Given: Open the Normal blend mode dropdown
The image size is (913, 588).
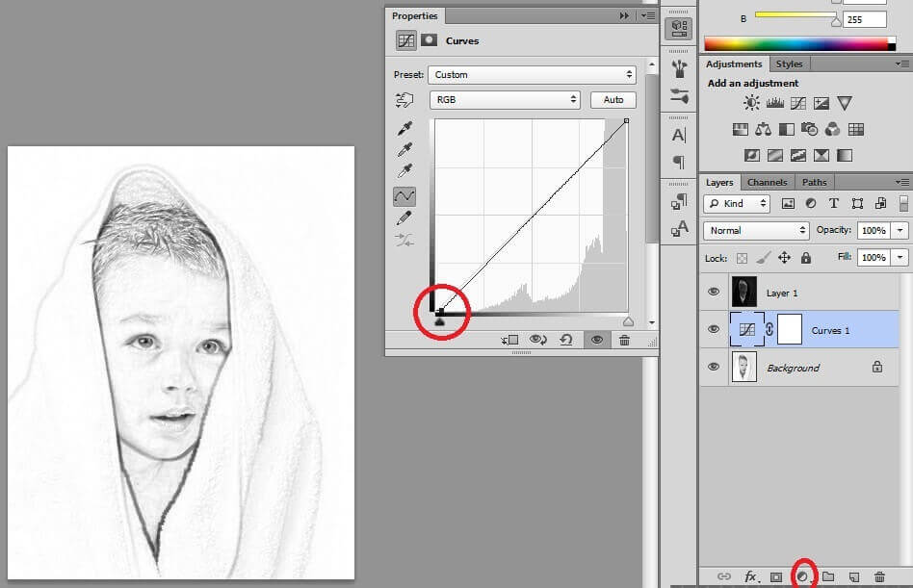Looking at the screenshot, I should (x=757, y=230).
